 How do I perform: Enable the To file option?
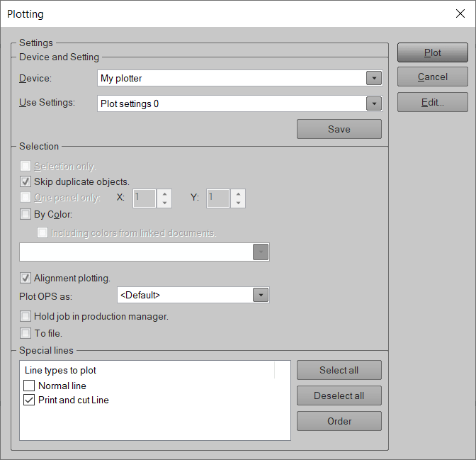26,333
